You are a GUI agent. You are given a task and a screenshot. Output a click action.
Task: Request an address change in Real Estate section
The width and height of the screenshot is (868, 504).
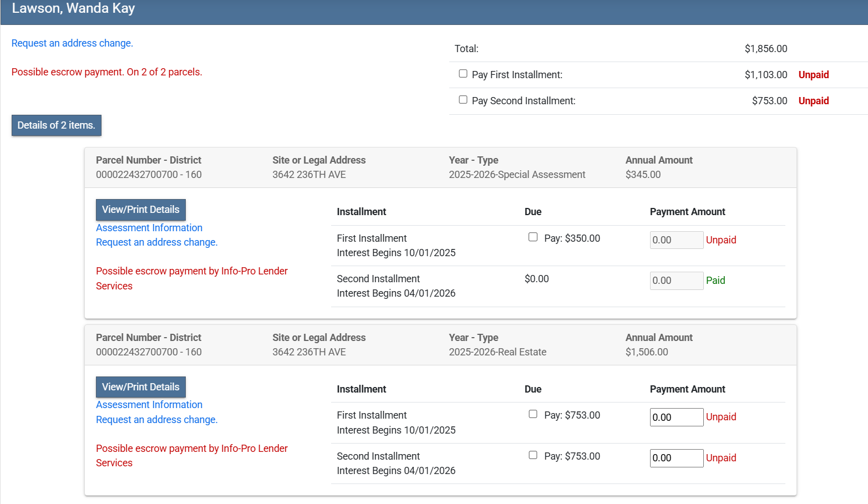click(156, 420)
